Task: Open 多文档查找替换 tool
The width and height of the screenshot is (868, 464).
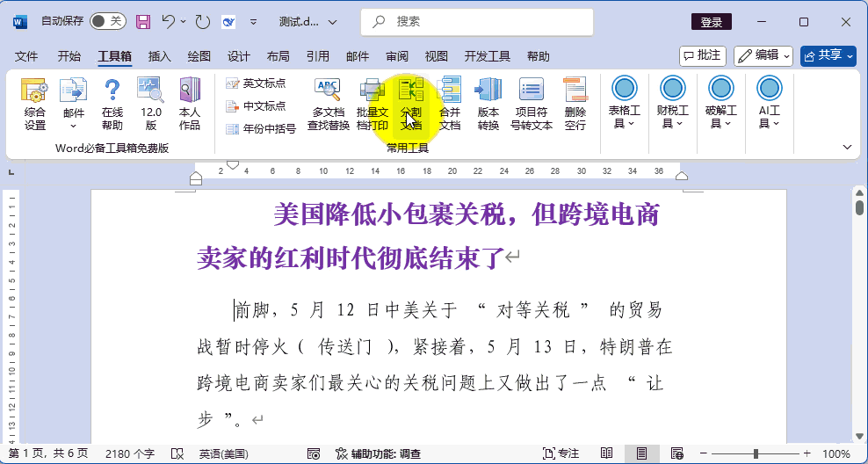Action: 328,104
